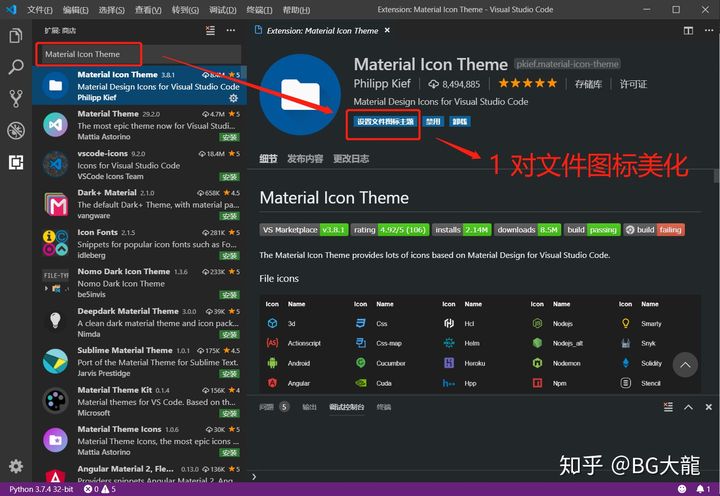
Task: Switch to the 更改日志 changelog tab
Action: [x=351, y=159]
